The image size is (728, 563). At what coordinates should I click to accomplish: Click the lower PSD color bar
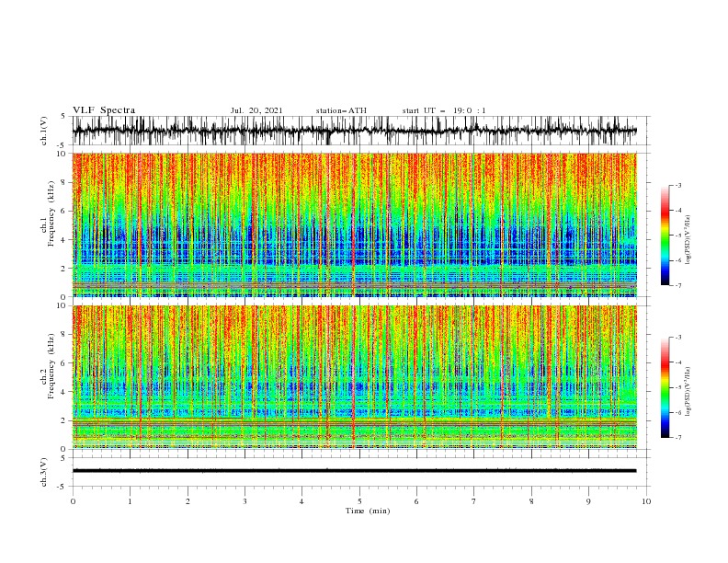665,387
